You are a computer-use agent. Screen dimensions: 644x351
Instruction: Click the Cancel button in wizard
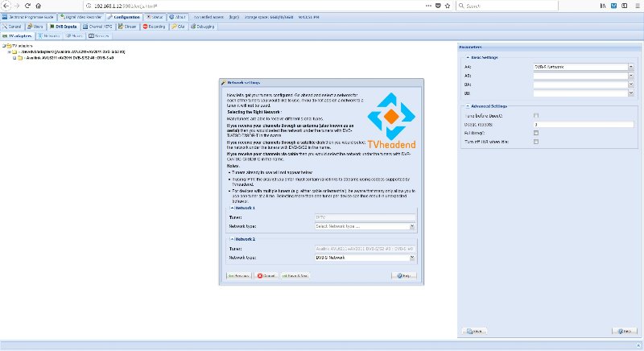[x=266, y=276]
